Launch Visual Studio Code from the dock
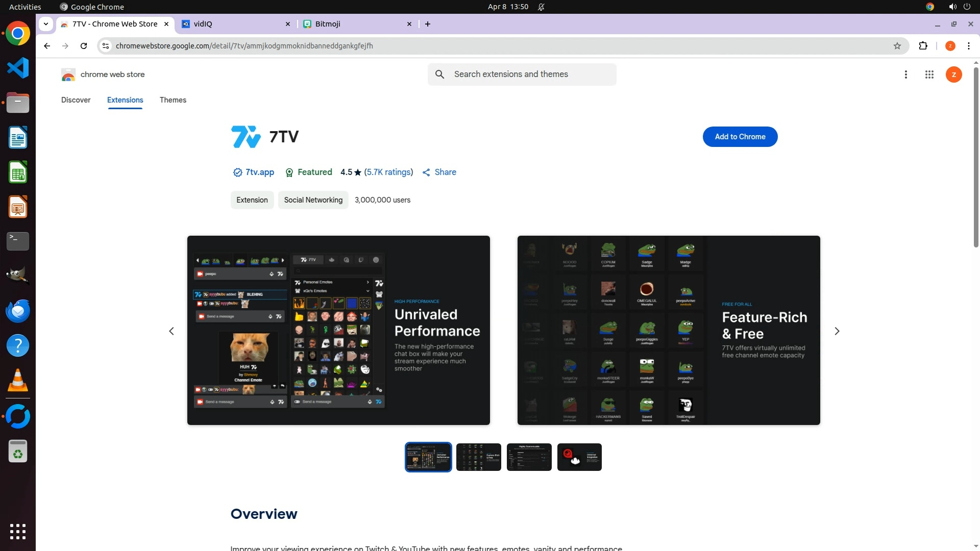The height and width of the screenshot is (551, 980). coord(18,68)
